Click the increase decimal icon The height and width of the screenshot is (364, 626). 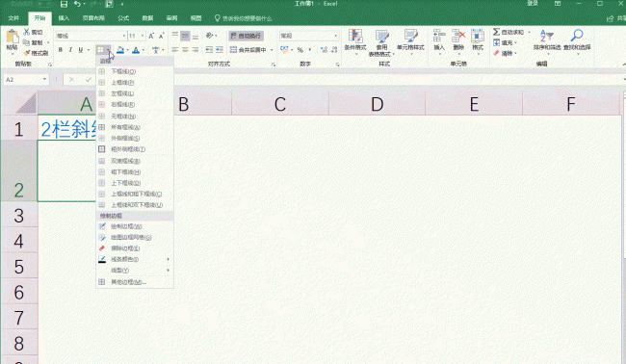(x=324, y=50)
